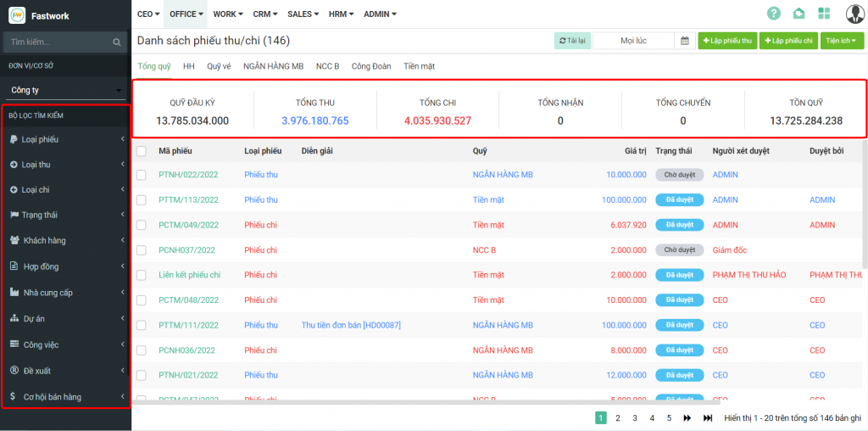Select the checkbox for PCTM/049/2022

pos(142,225)
